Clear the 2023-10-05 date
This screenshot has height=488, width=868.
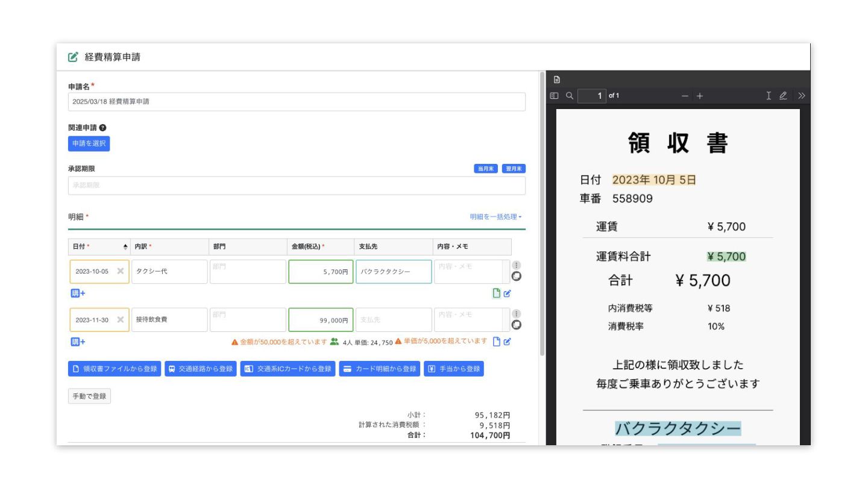coord(121,271)
